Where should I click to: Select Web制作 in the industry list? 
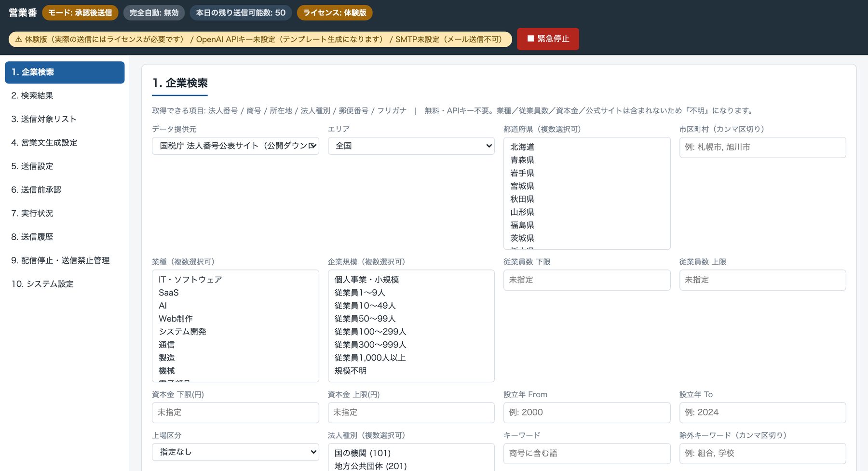click(x=235, y=319)
